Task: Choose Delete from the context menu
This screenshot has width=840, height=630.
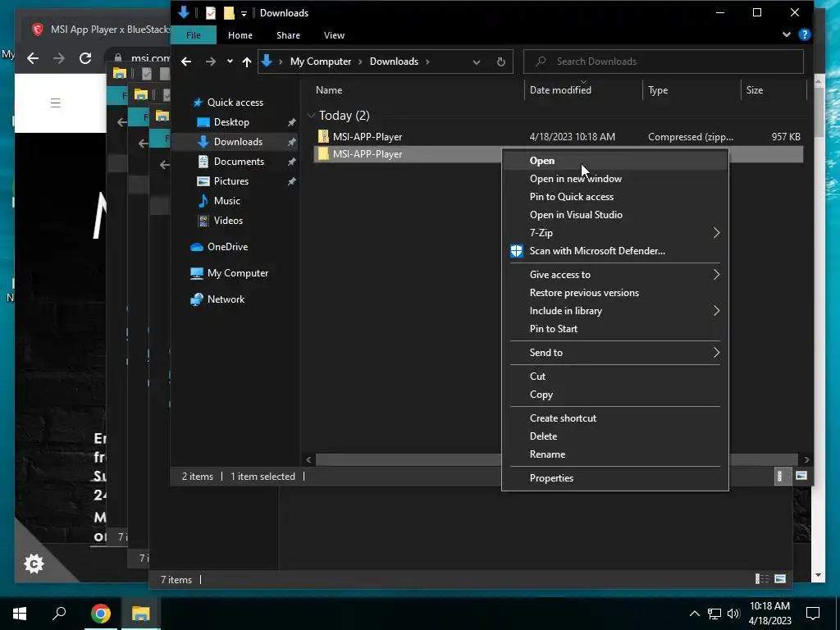Action: 615,436
